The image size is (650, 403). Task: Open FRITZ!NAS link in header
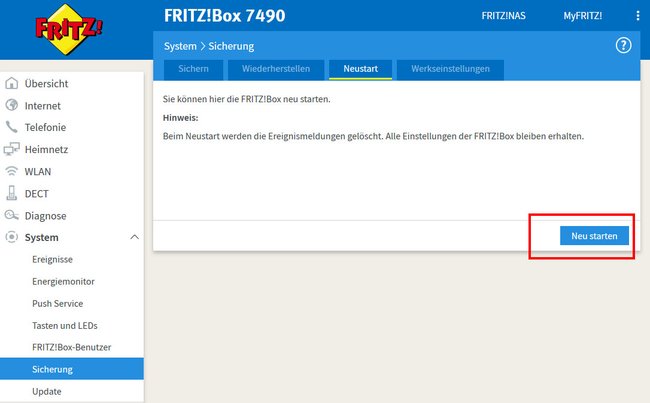503,16
